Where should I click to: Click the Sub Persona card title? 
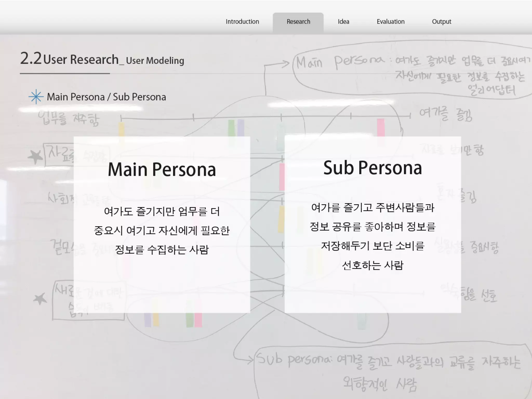click(373, 168)
